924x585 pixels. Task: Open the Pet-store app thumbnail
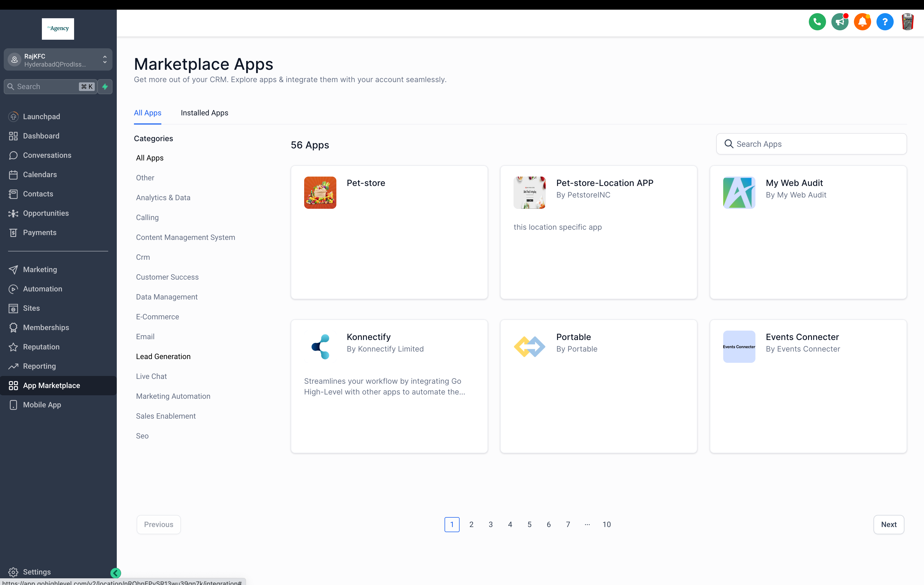(320, 193)
